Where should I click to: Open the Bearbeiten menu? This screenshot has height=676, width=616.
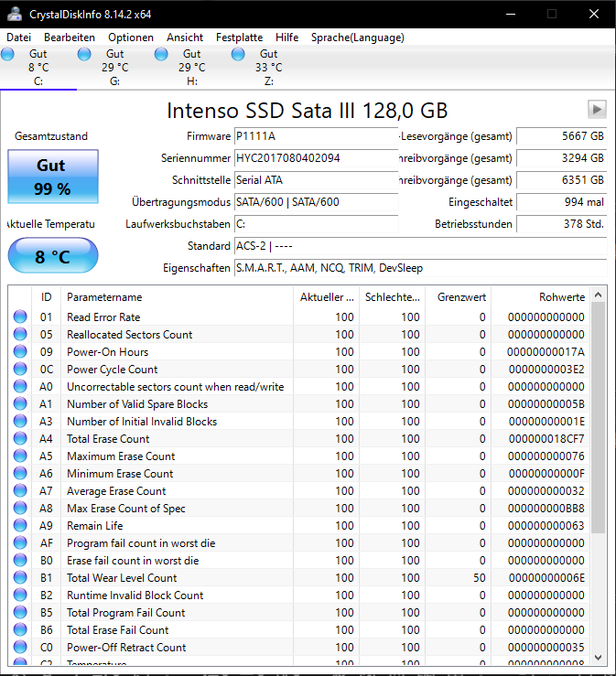[69, 38]
